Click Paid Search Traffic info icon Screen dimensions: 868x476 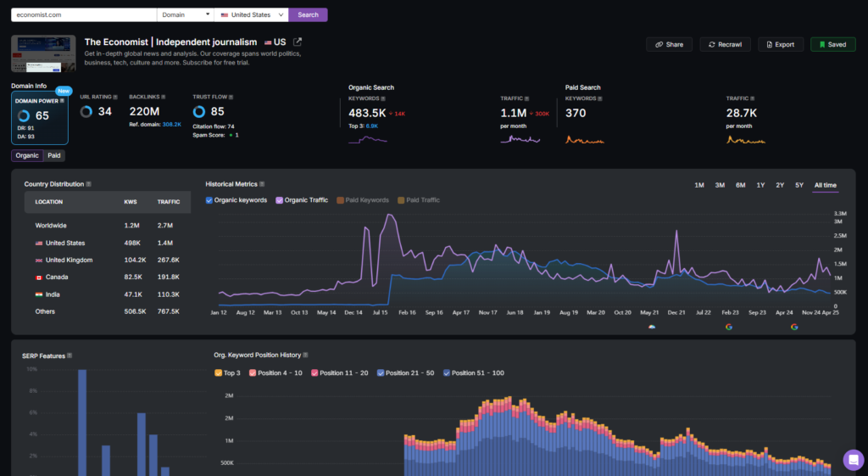[752, 98]
